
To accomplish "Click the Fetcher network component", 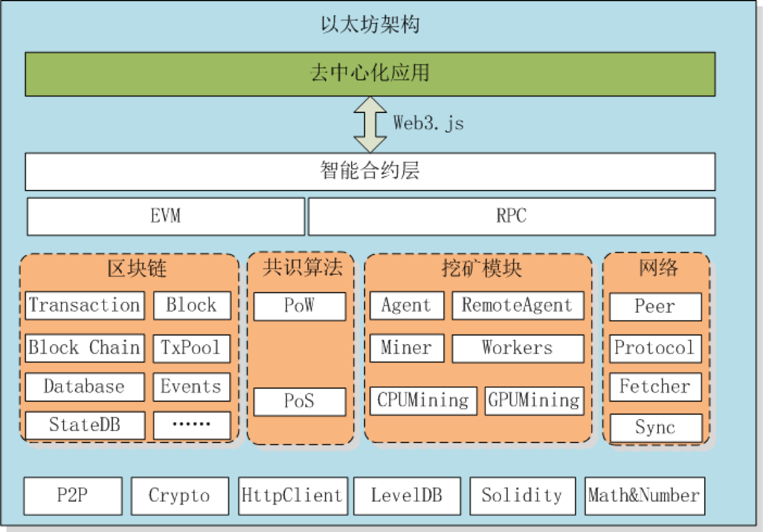I will coord(654,387).
